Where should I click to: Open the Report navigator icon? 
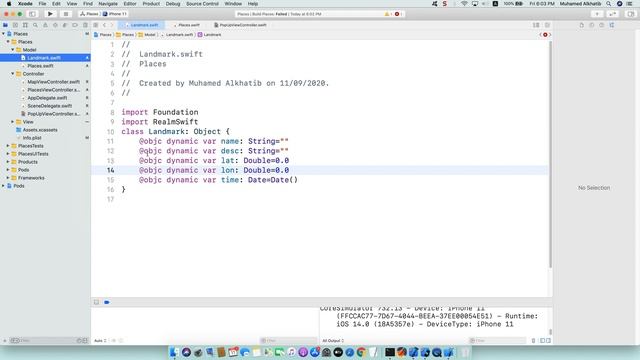[85, 25]
